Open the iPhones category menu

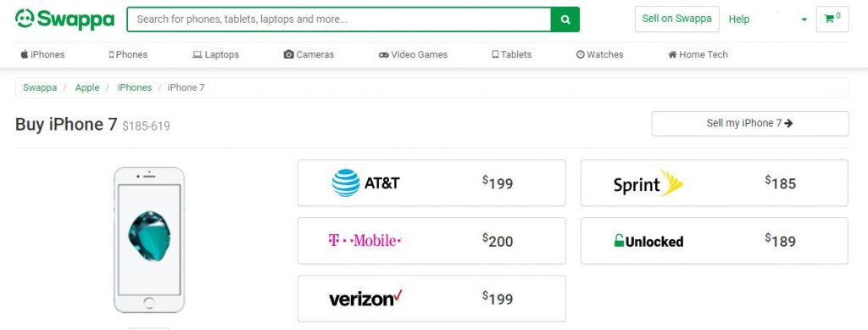42,54
